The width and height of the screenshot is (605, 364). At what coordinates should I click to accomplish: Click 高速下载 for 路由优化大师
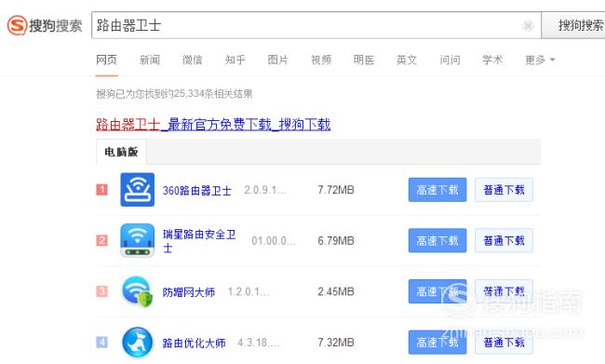point(437,343)
